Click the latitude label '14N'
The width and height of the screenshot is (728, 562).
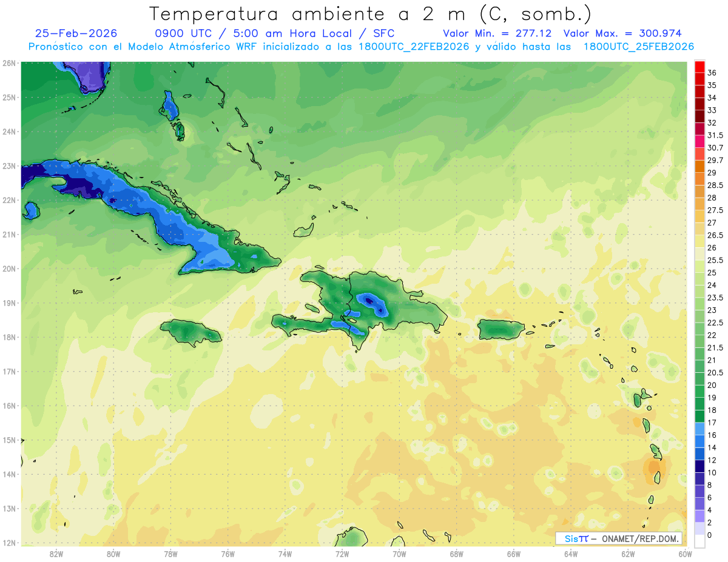tap(8, 474)
